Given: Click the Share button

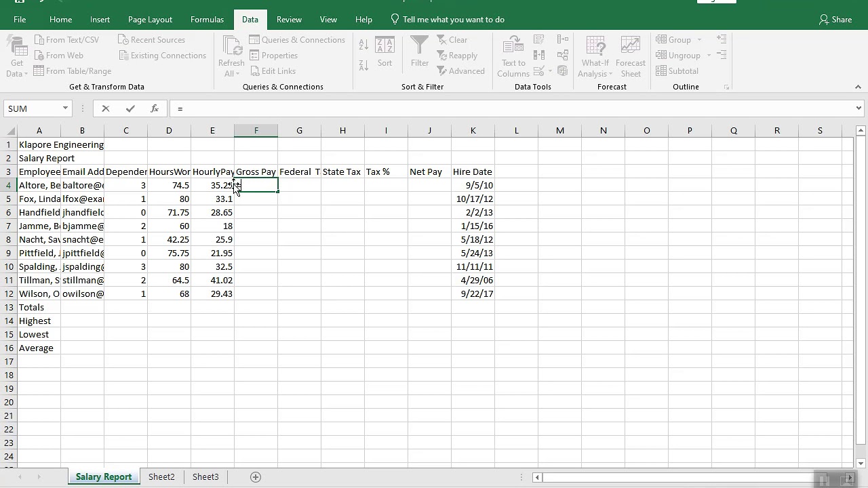Looking at the screenshot, I should [835, 20].
